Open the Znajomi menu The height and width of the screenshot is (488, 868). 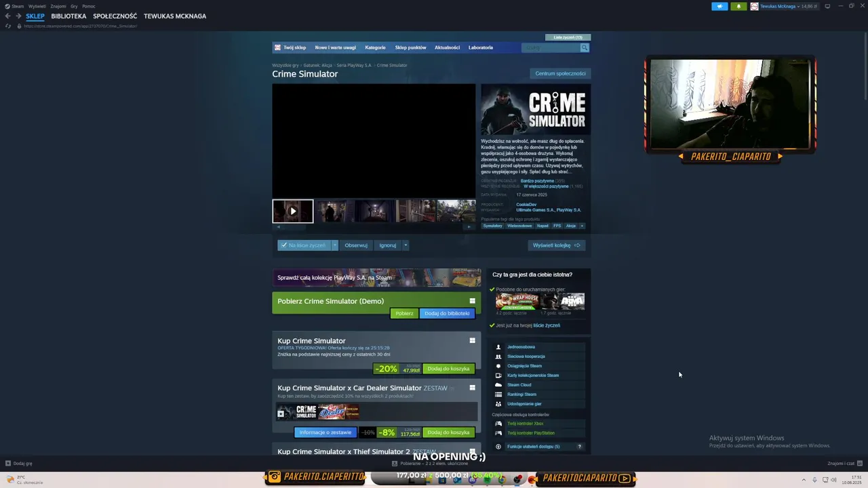(x=58, y=6)
